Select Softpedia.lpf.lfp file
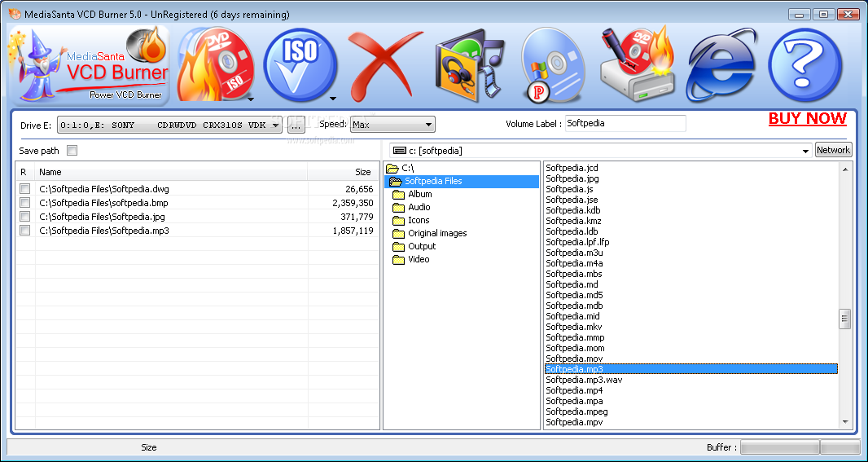Screen dimensions: 868x462 577,242
